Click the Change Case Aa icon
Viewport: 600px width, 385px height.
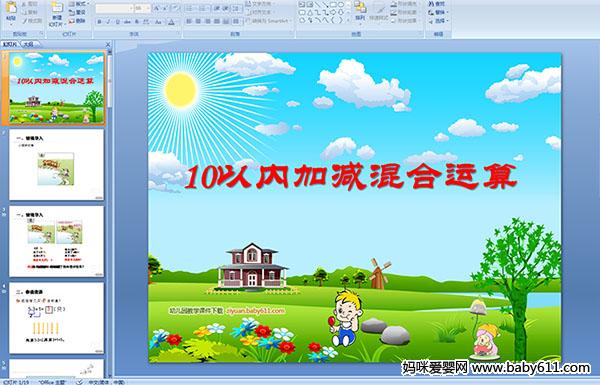coord(158,22)
